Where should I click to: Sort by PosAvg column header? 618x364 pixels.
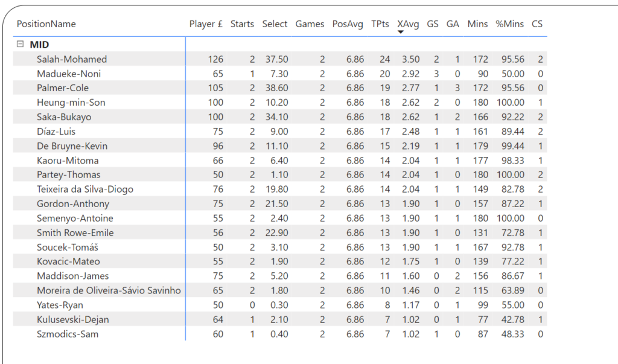click(x=348, y=24)
